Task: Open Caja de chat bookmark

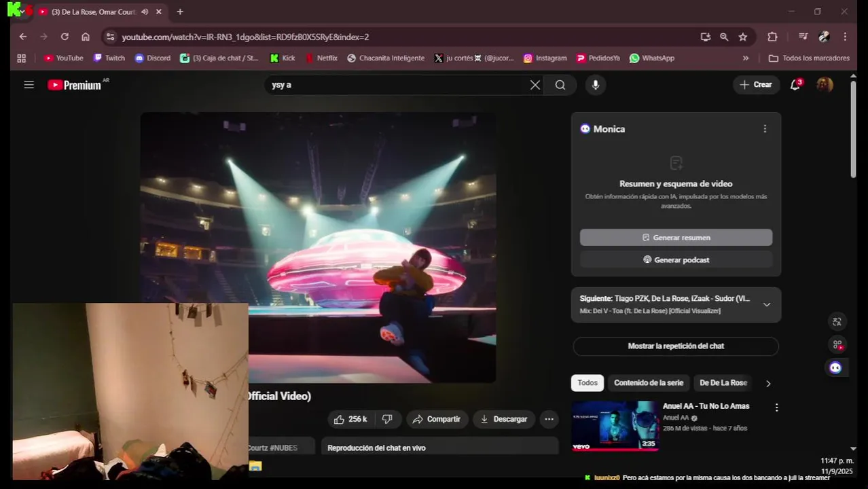Action: [219, 58]
